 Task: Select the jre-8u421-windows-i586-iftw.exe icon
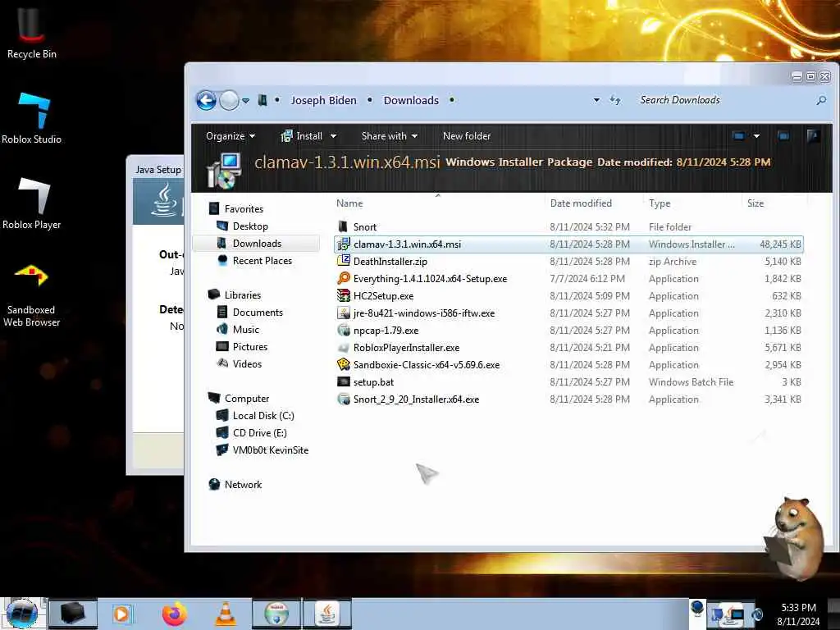(344, 313)
